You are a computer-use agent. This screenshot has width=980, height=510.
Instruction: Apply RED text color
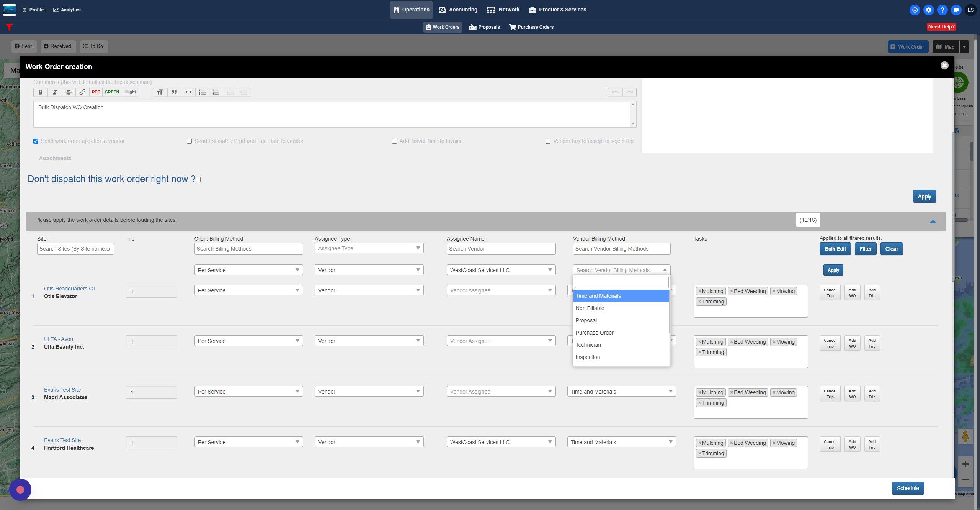(96, 92)
